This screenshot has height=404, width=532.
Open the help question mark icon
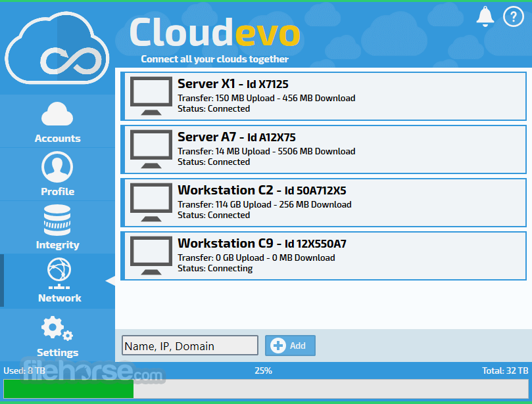(514, 16)
